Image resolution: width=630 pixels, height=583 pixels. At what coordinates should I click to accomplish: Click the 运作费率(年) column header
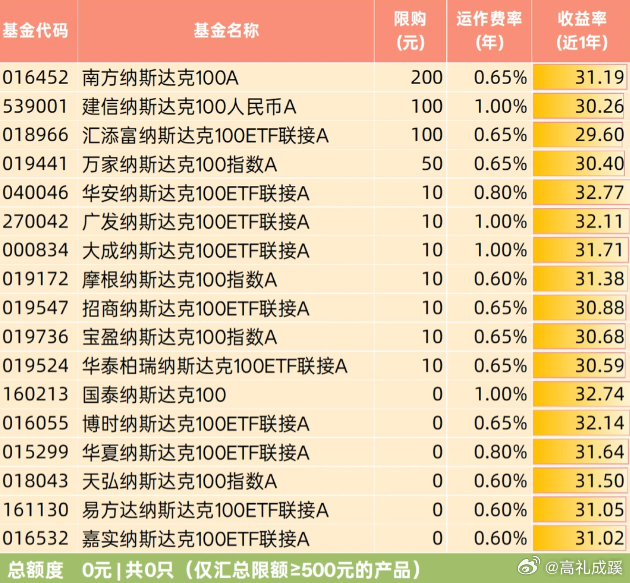489,31
